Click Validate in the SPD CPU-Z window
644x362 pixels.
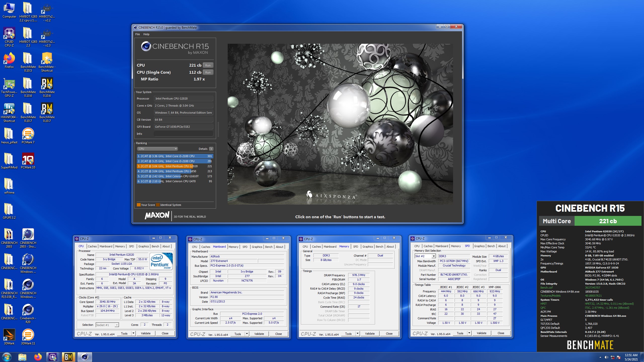pyautogui.click(x=481, y=333)
